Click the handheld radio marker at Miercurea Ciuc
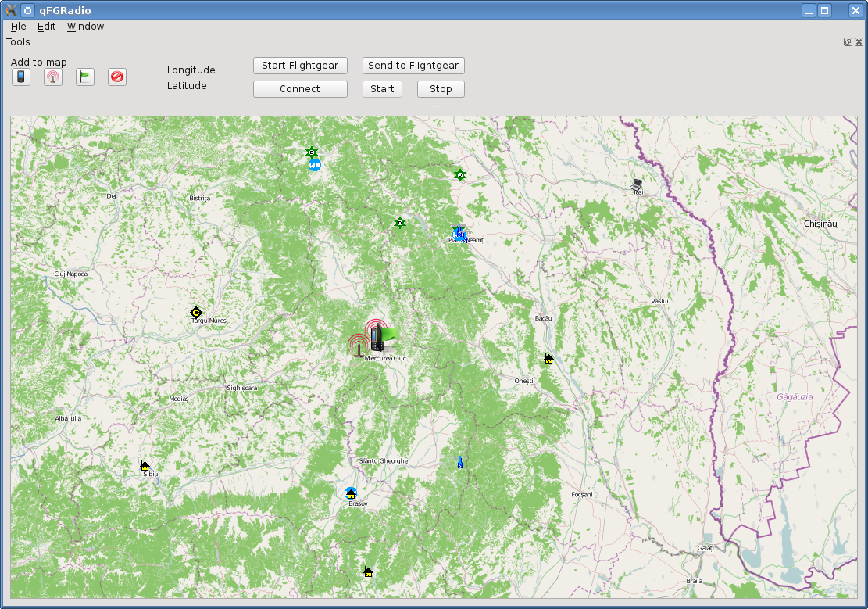 point(377,338)
